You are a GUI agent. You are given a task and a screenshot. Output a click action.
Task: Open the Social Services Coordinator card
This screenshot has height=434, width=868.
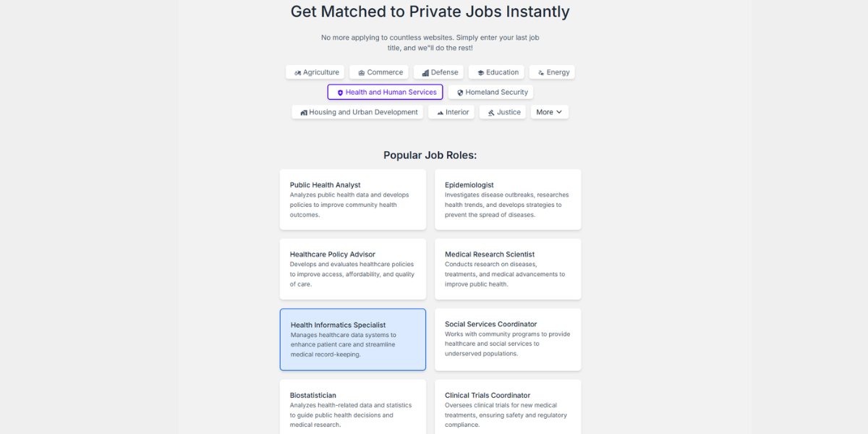click(x=508, y=339)
